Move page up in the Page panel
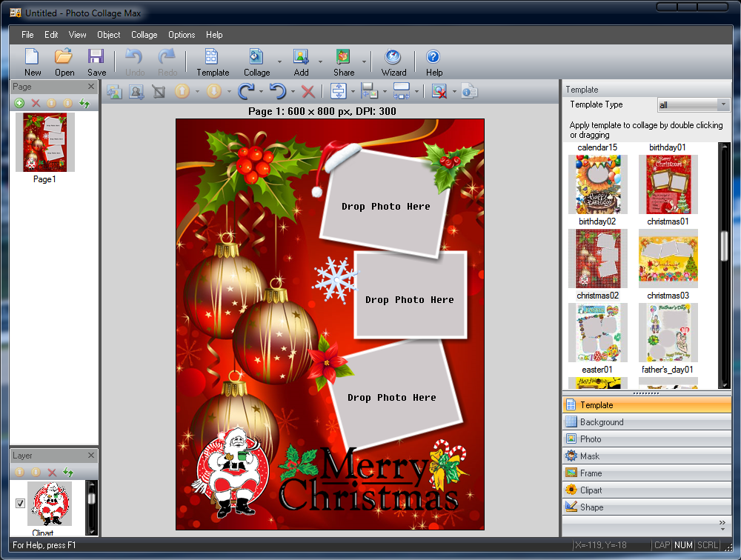Viewport: 741px width, 560px height. pyautogui.click(x=52, y=103)
